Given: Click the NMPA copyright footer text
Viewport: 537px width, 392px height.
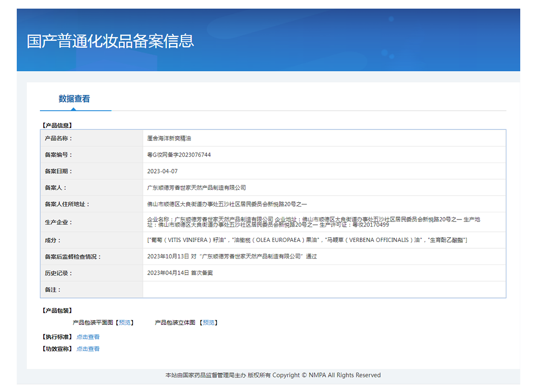Looking at the screenshot, I should [x=273, y=375].
